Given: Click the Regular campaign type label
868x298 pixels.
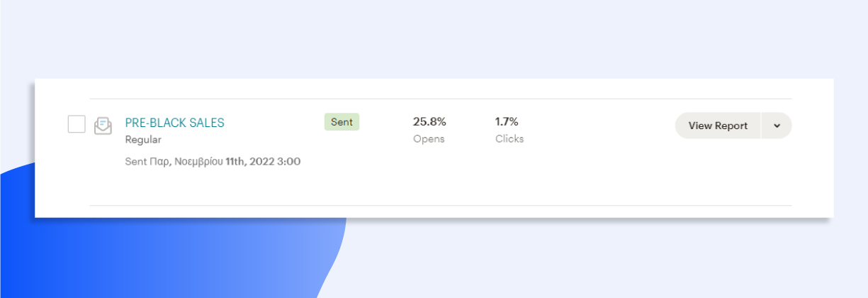Looking at the screenshot, I should (143, 140).
